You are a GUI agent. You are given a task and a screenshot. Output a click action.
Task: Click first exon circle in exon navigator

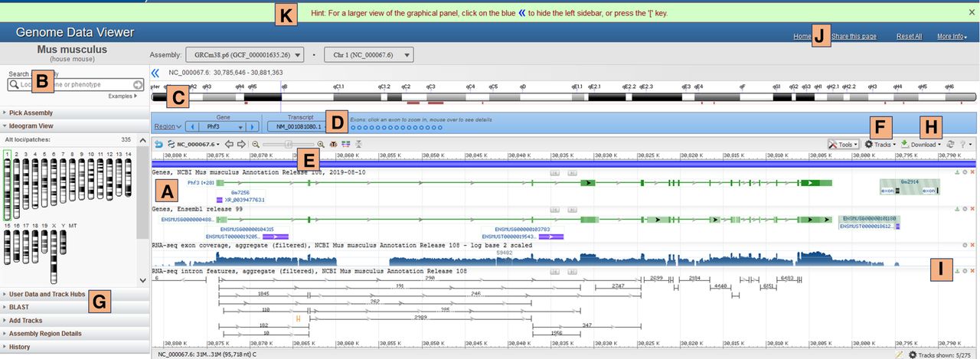pos(352,128)
